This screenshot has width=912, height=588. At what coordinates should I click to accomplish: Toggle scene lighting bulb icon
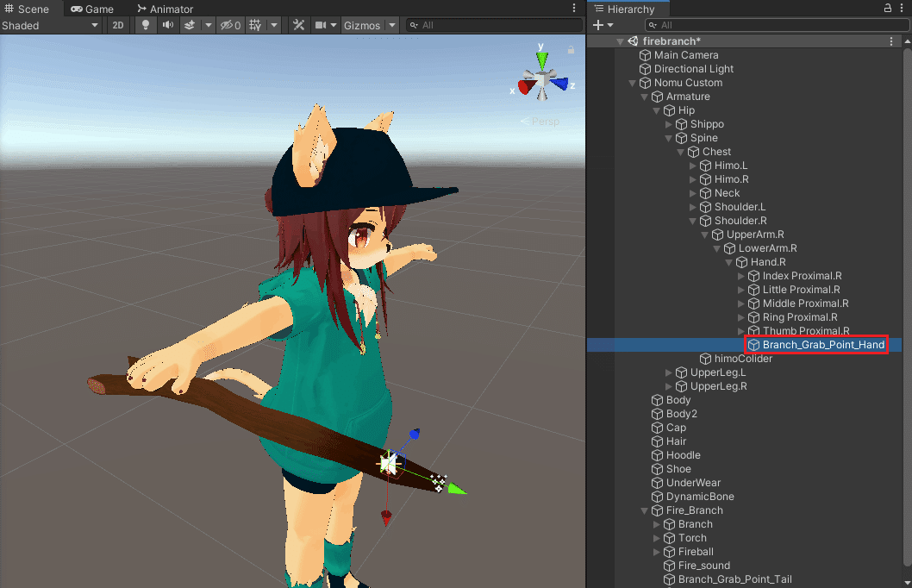point(146,25)
